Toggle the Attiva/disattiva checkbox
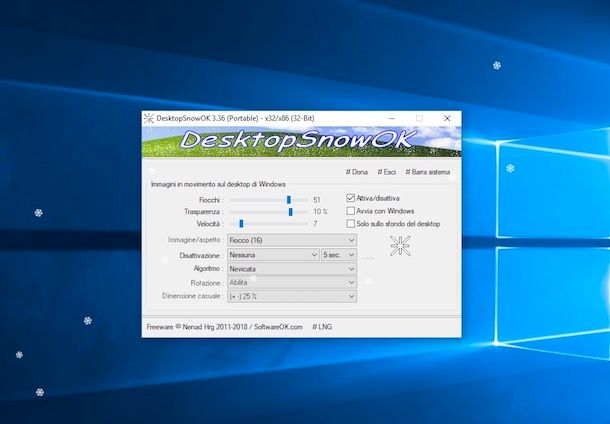 coord(351,198)
